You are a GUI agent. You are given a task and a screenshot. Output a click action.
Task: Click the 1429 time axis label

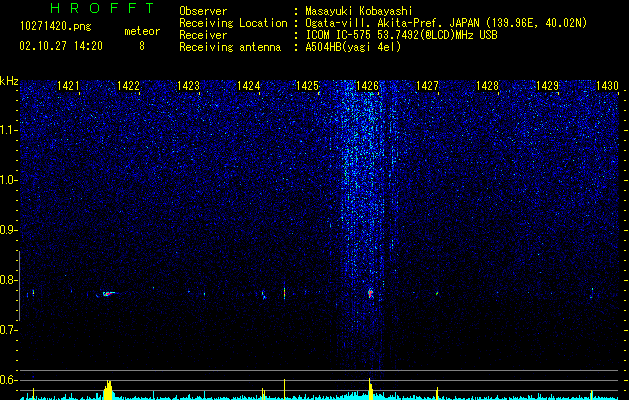pos(547,86)
